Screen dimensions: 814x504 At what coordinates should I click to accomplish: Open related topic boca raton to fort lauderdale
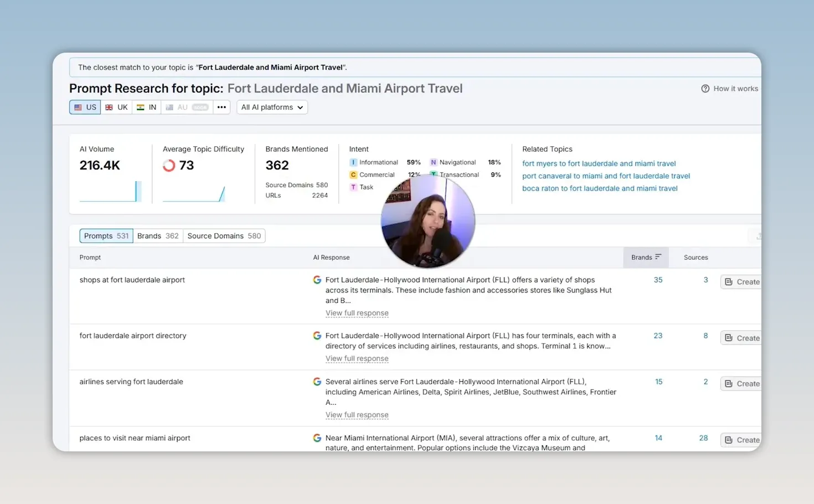[x=600, y=188]
